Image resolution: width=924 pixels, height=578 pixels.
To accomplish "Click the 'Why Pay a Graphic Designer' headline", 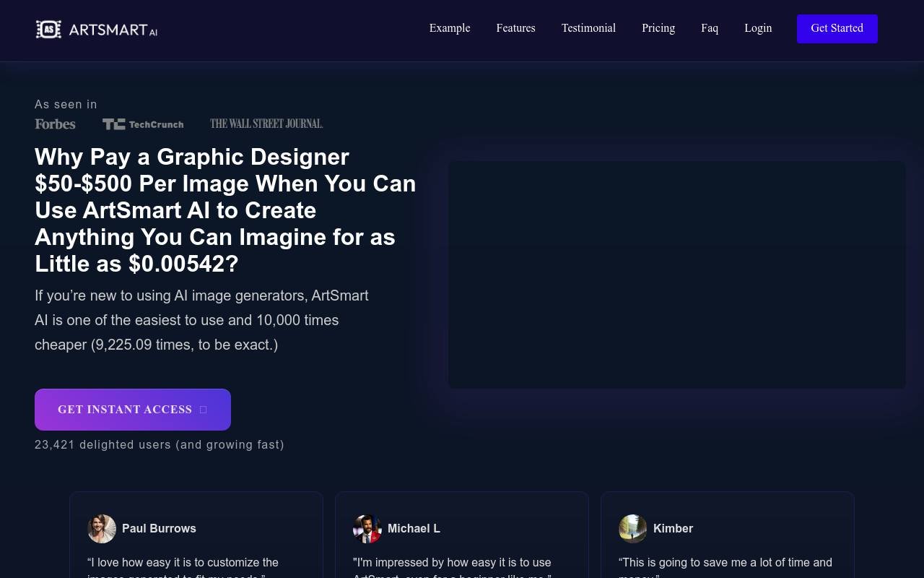I will (x=225, y=210).
